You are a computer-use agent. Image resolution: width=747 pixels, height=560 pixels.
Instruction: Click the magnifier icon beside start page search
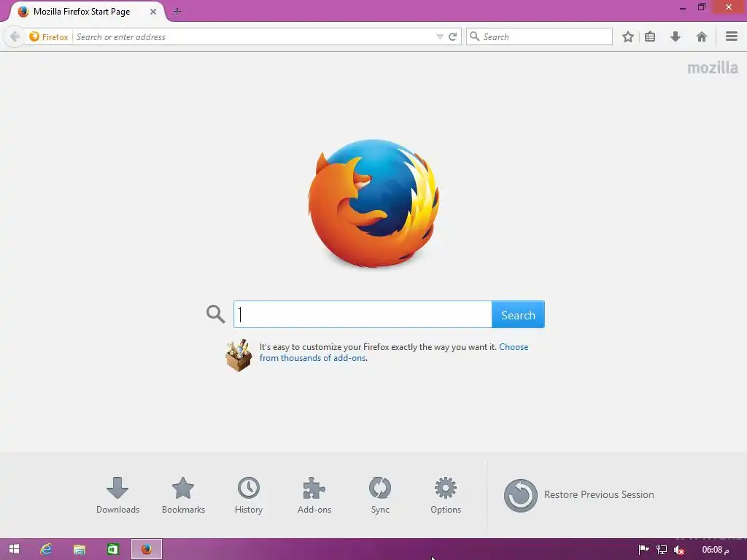click(215, 314)
